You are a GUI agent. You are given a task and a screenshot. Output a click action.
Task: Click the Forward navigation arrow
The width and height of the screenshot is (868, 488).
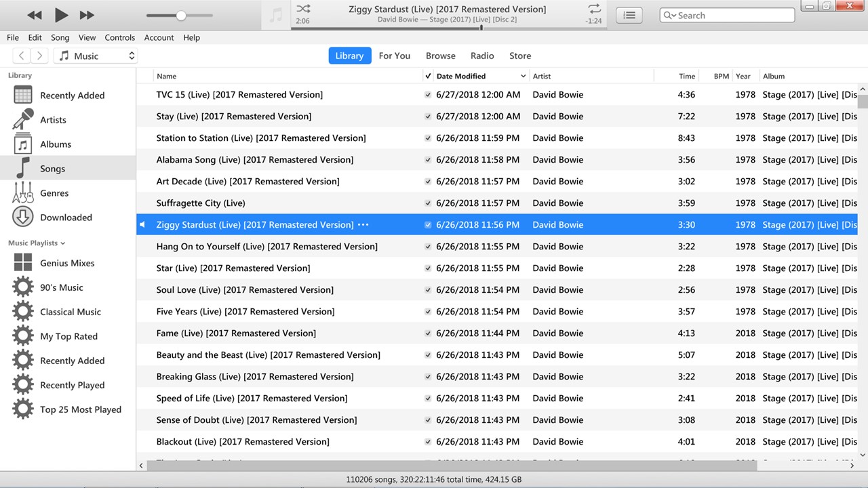pyautogui.click(x=39, y=56)
